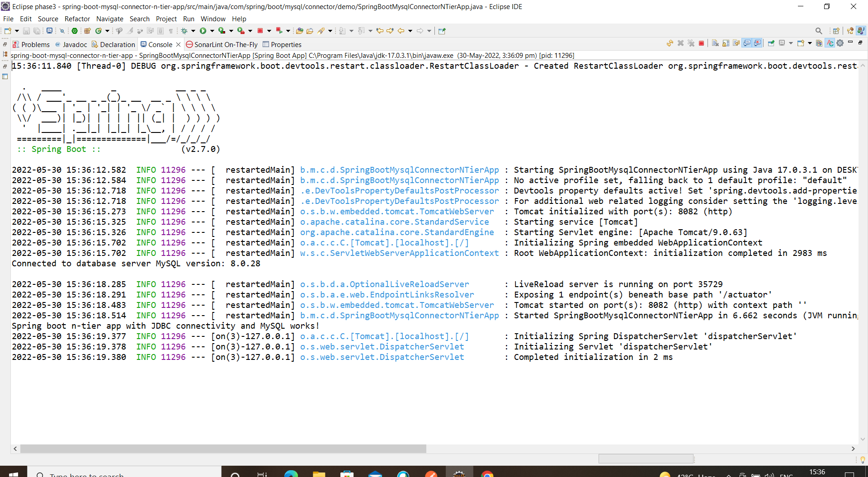
Task: Expand the Display Selected Console dropdown
Action: (791, 43)
